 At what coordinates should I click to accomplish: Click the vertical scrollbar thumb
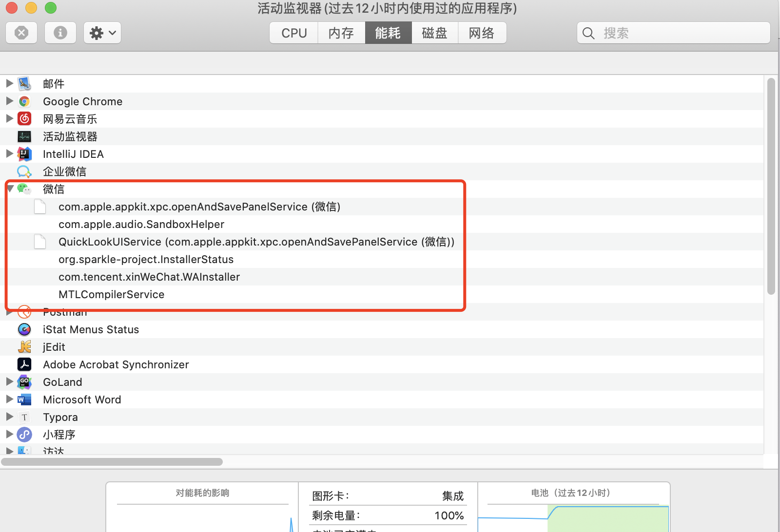pos(771,187)
